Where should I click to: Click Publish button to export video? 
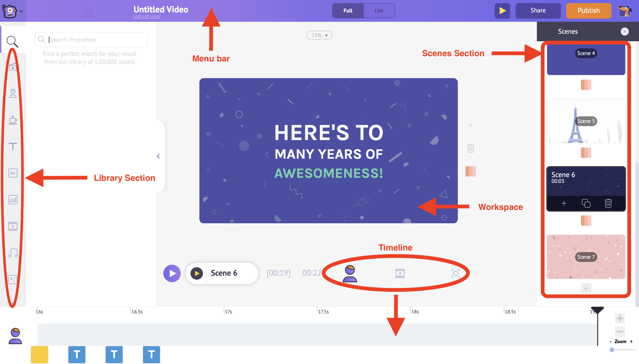(588, 10)
